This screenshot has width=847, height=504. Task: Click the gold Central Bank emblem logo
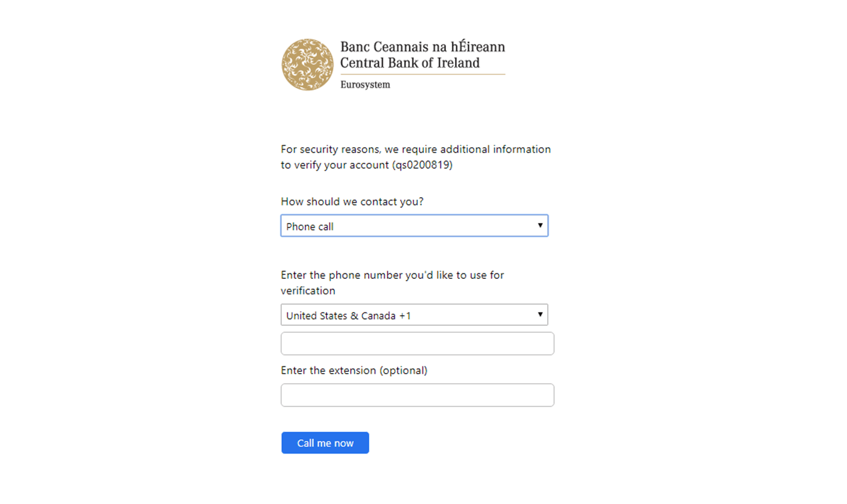[x=307, y=64]
